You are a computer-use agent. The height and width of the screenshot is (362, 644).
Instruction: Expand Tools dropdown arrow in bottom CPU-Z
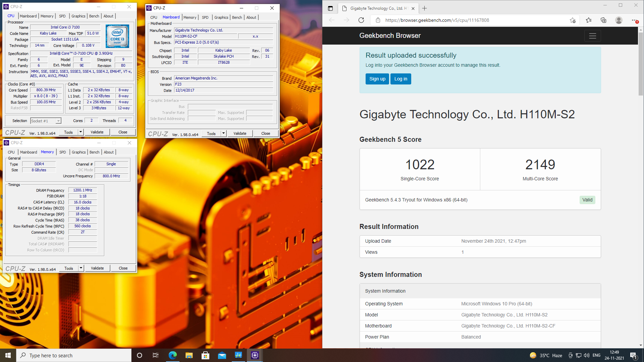[x=81, y=268]
